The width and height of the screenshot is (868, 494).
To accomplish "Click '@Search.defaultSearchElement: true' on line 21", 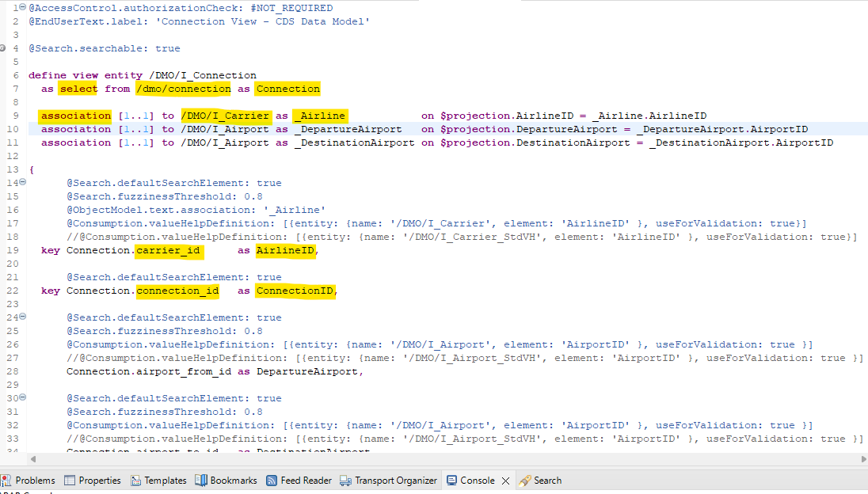I will click(x=173, y=277).
